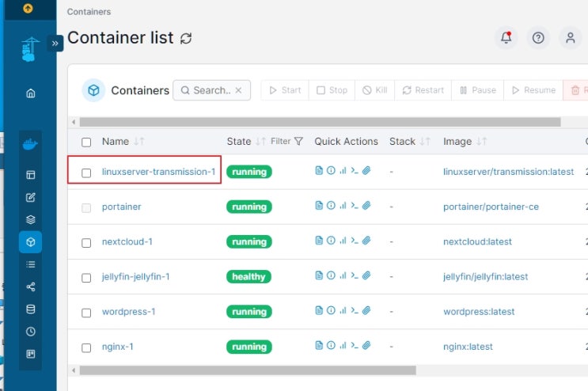Select the linuxserver-transmission-1 checkbox

tap(86, 173)
